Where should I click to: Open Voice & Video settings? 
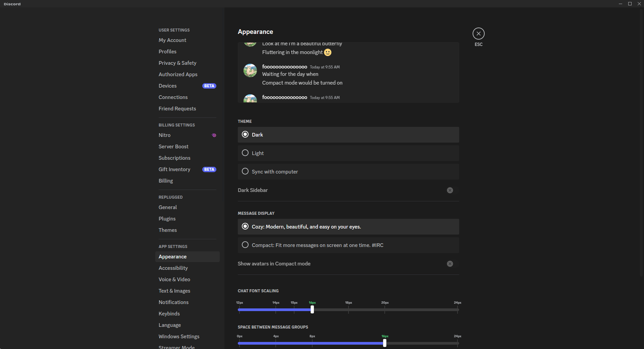tap(187, 280)
